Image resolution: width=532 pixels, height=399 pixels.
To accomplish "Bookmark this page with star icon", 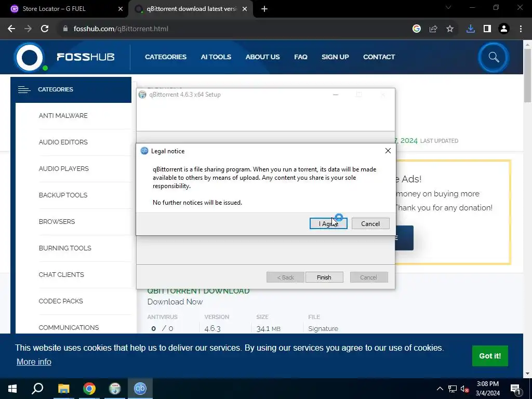I will click(x=449, y=29).
